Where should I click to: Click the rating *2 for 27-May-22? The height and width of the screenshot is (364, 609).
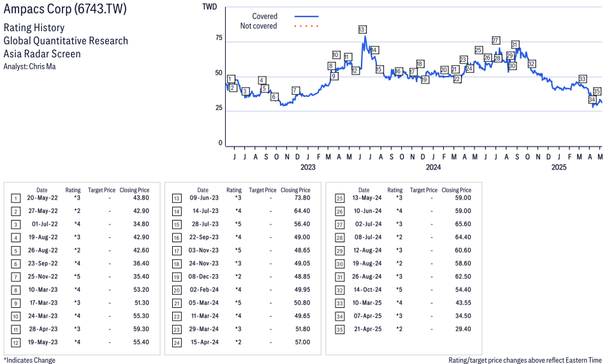click(x=77, y=211)
